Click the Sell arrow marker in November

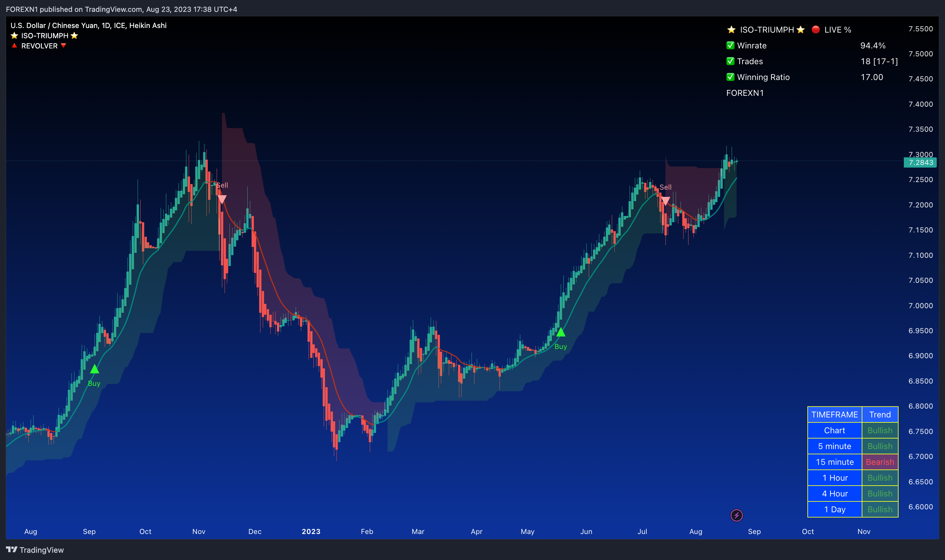click(222, 199)
